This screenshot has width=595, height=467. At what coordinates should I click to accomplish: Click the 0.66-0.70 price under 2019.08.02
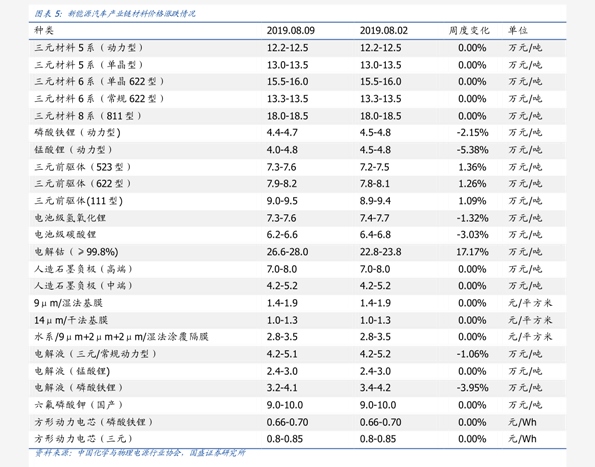click(x=381, y=422)
